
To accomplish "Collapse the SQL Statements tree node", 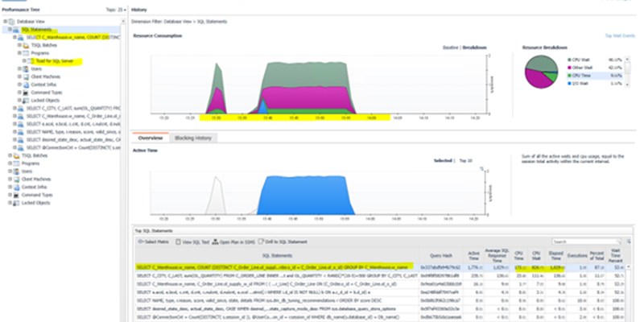I will click(x=10, y=30).
